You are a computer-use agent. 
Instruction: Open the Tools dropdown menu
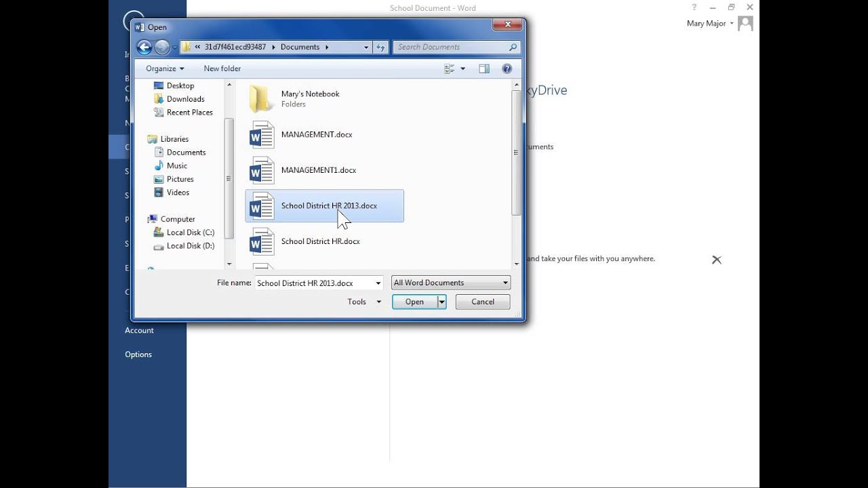(364, 302)
